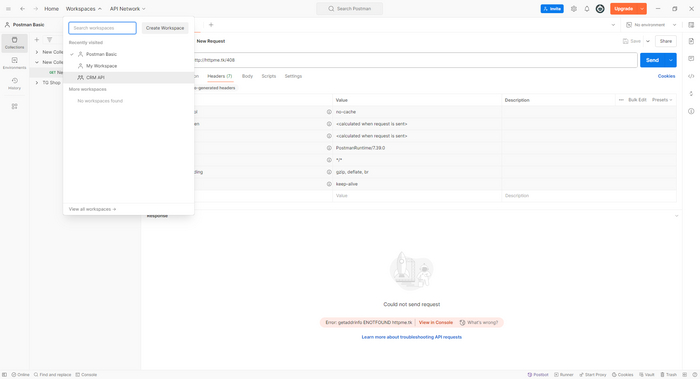Switch to the Body tab
The image size is (700, 379).
[x=247, y=76]
